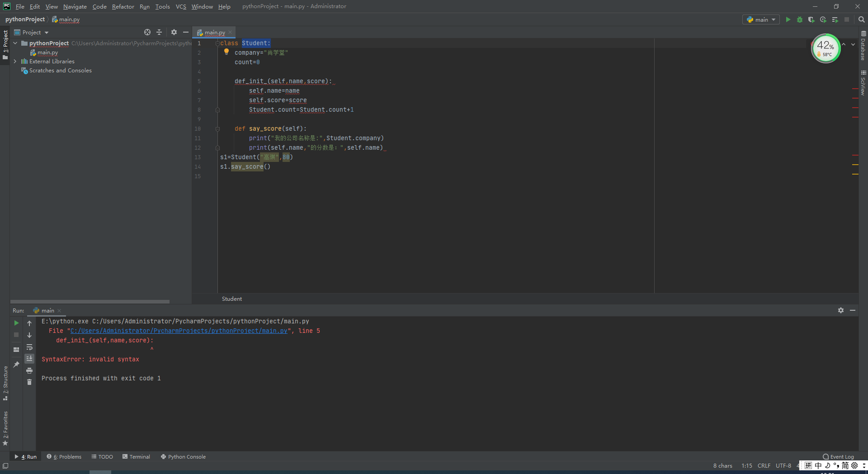Click tool window quick-access icon in status bar corner

click(x=5, y=465)
